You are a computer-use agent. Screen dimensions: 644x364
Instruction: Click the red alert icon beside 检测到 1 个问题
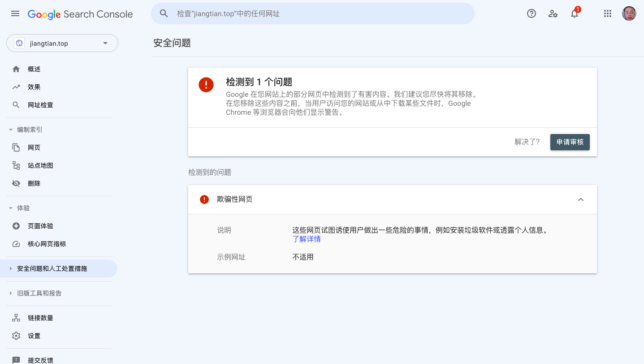[x=206, y=84]
